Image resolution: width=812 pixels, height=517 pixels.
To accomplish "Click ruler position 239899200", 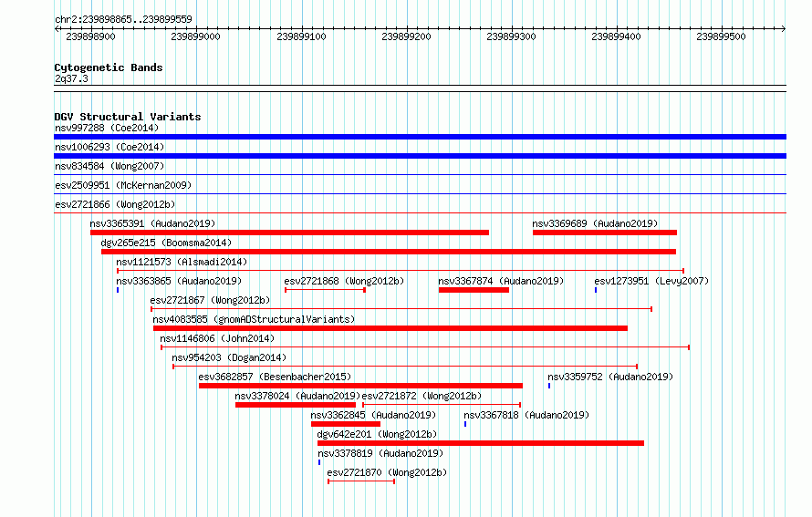I will [x=407, y=36].
